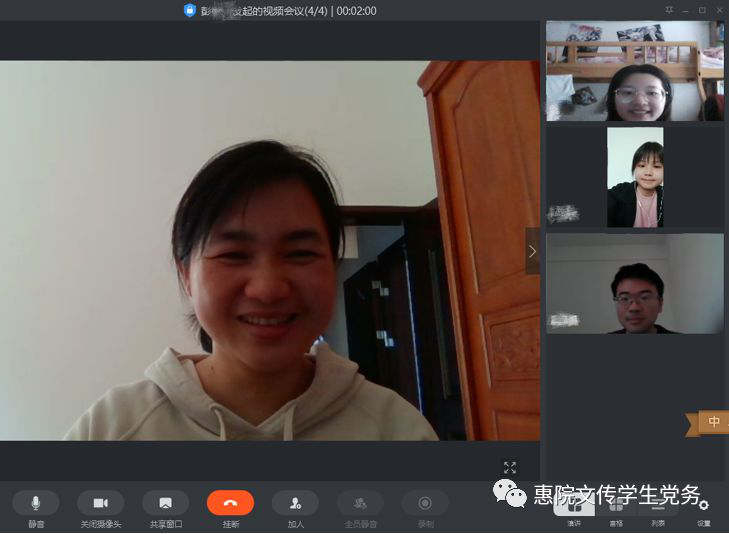Start recording the meeting (录制)

[x=425, y=503]
